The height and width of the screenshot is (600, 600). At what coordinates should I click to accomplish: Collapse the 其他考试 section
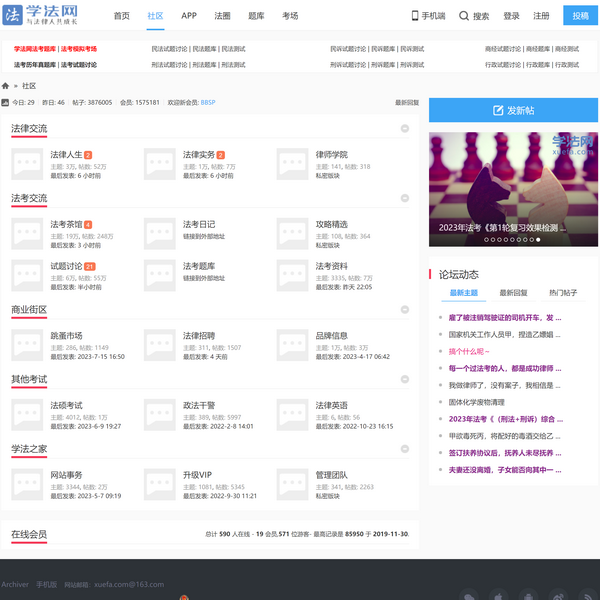click(405, 379)
